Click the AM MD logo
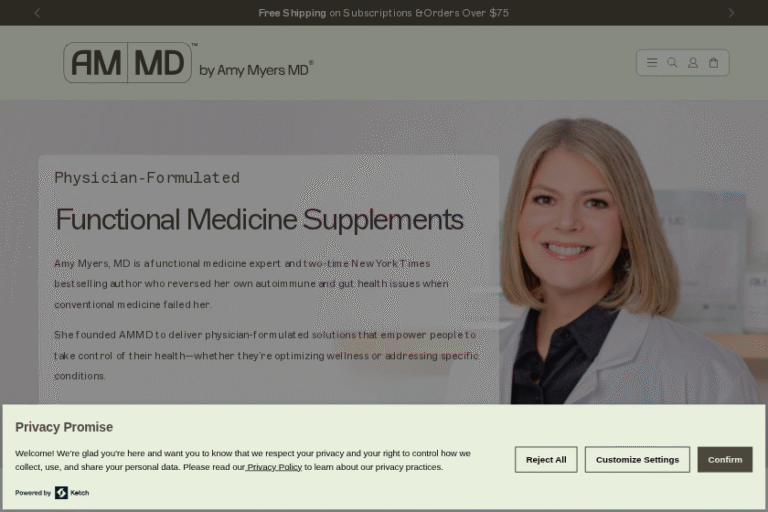This screenshot has width=768, height=512. pos(127,62)
